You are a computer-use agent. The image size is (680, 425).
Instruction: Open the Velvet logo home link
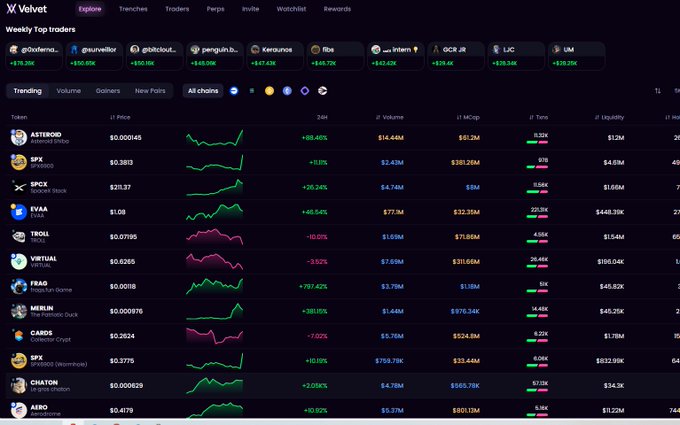pyautogui.click(x=26, y=9)
